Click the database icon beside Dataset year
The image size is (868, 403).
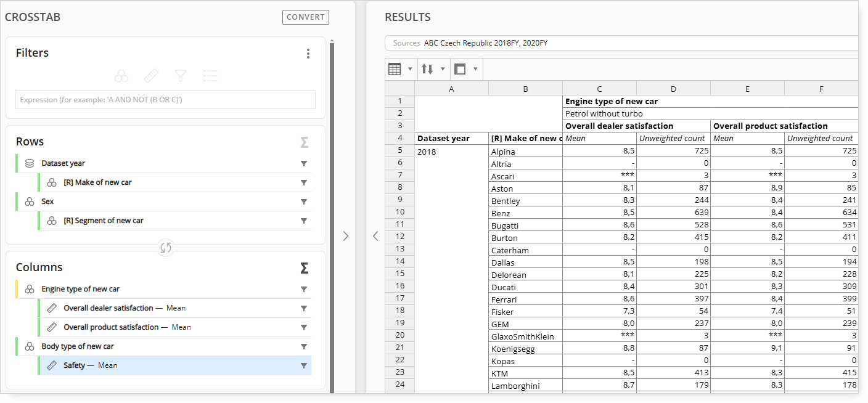(30, 163)
